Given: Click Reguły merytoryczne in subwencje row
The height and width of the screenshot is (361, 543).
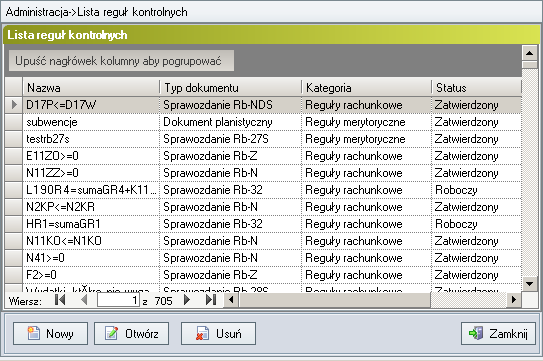Looking at the screenshot, I should click(366, 122).
